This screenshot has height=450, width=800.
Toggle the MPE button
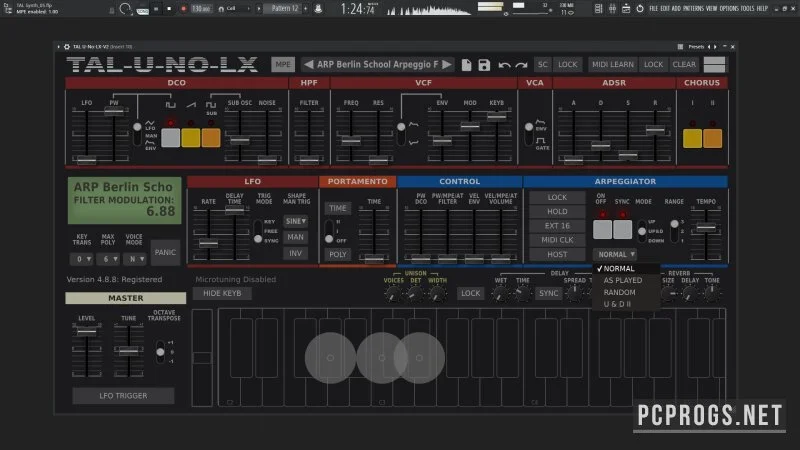283,64
